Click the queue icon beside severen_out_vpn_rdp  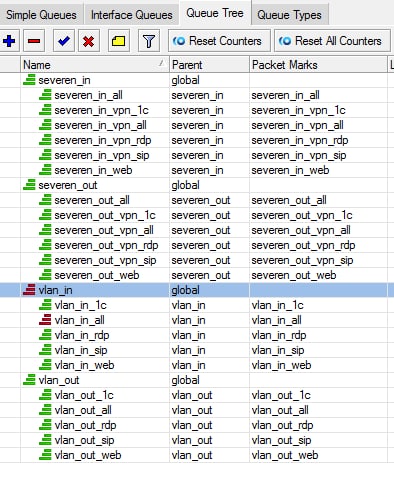(45, 245)
